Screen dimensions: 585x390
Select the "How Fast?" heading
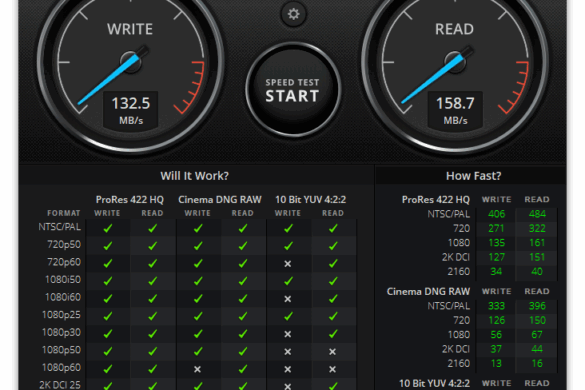click(x=473, y=176)
